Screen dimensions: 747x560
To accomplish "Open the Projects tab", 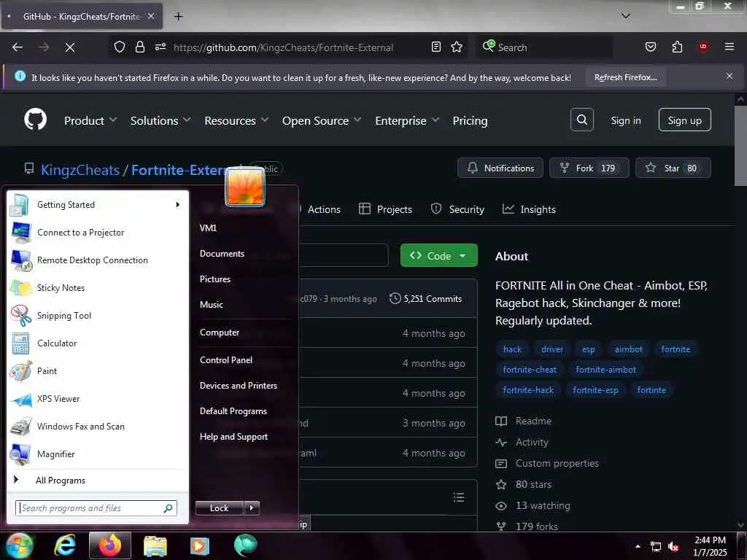I will coord(385,209).
